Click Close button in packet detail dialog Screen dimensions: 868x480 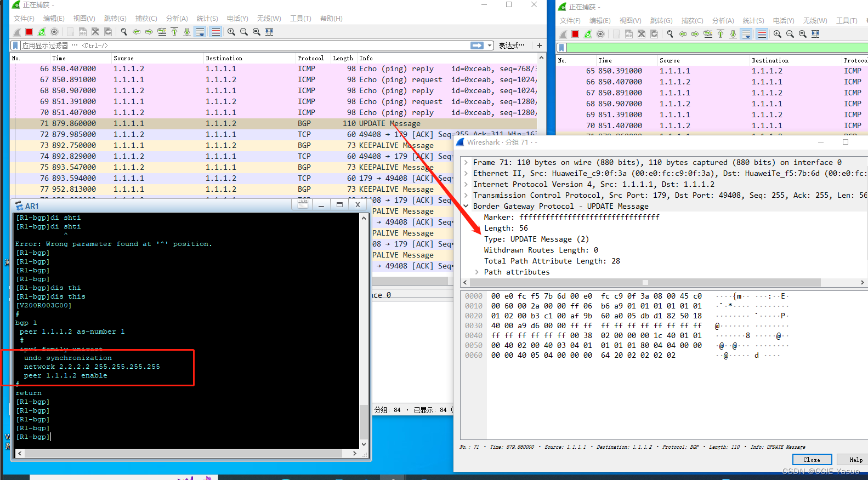[812, 460]
